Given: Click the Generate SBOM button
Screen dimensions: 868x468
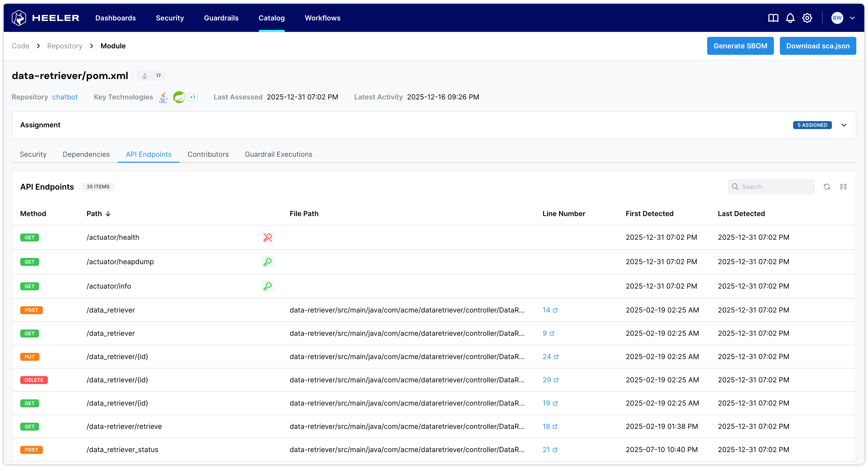Looking at the screenshot, I should (x=740, y=46).
